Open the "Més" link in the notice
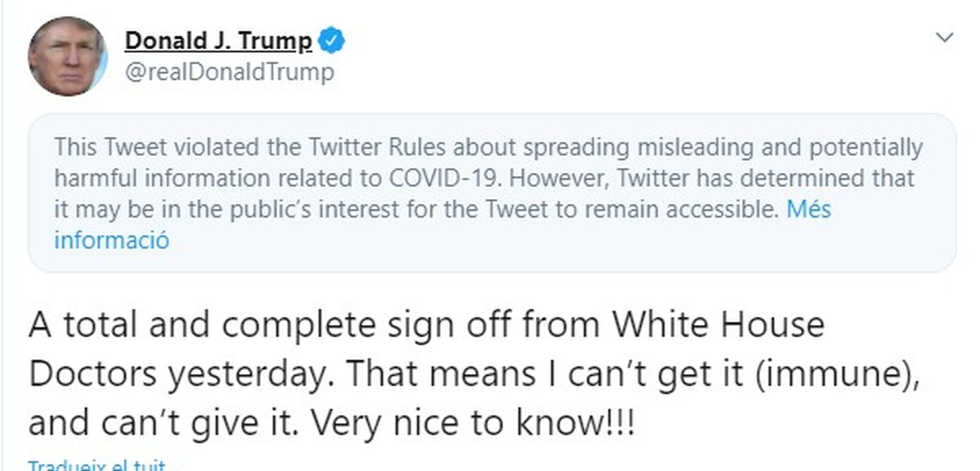The image size is (980, 471). (809, 209)
